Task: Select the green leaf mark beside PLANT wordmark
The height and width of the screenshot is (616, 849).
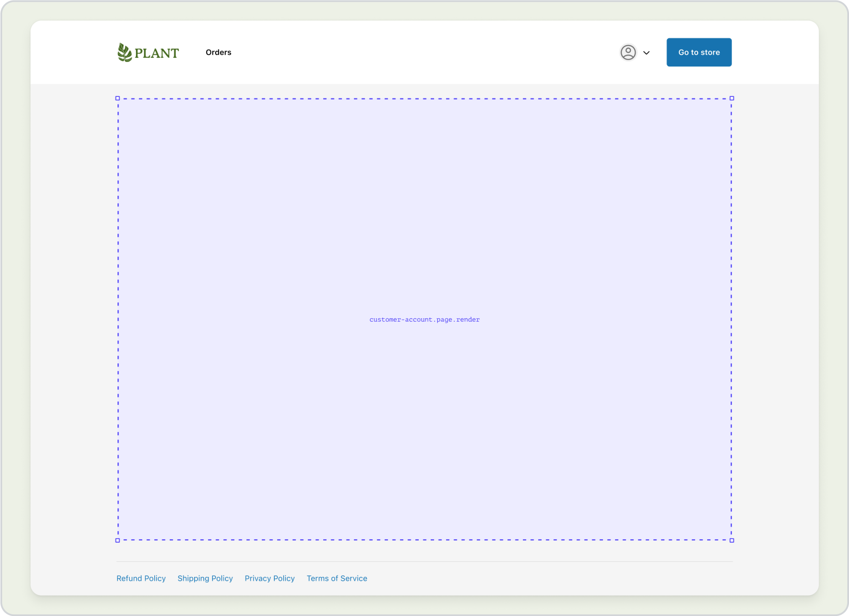Action: 124,52
